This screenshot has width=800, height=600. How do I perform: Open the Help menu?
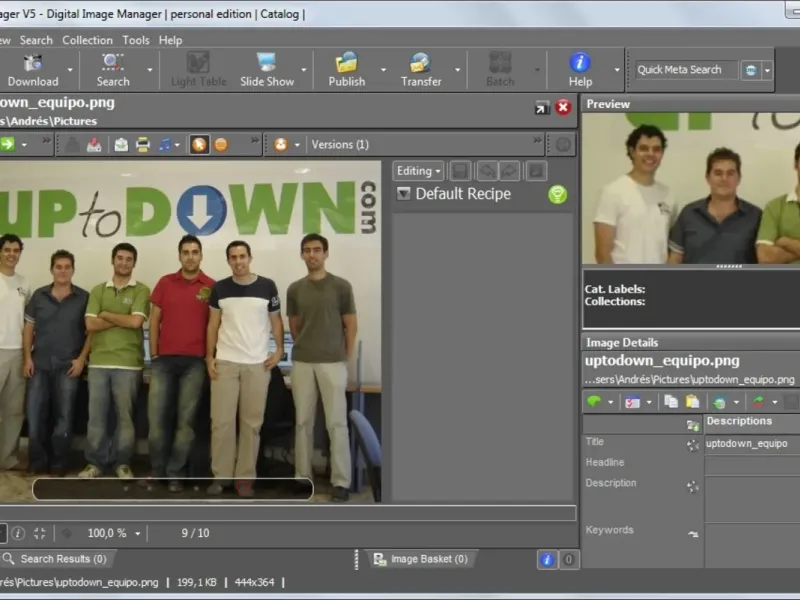(170, 40)
